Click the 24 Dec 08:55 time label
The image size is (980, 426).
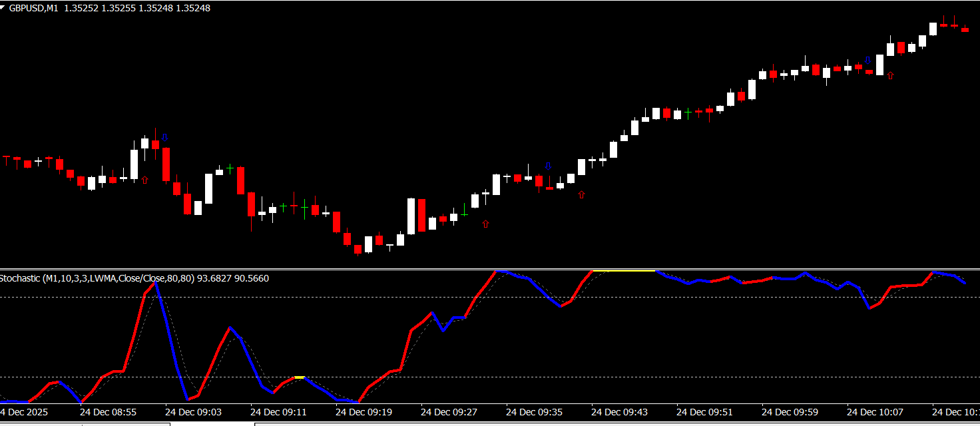point(109,412)
